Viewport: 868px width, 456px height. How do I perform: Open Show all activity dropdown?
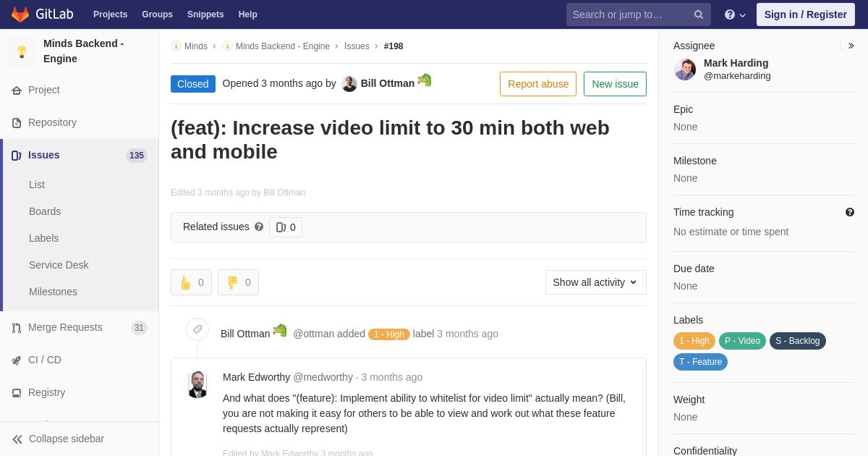coord(596,282)
